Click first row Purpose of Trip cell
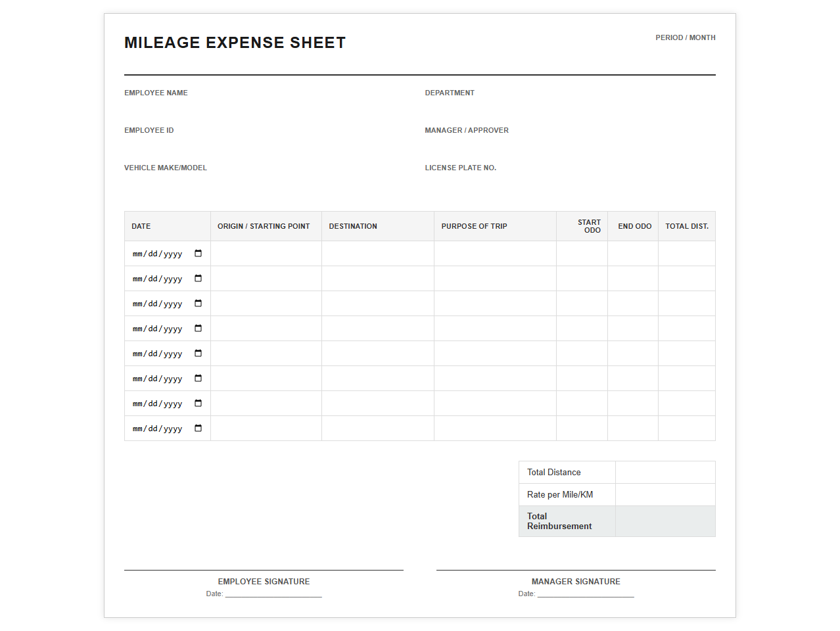The image size is (840, 631). [x=495, y=254]
